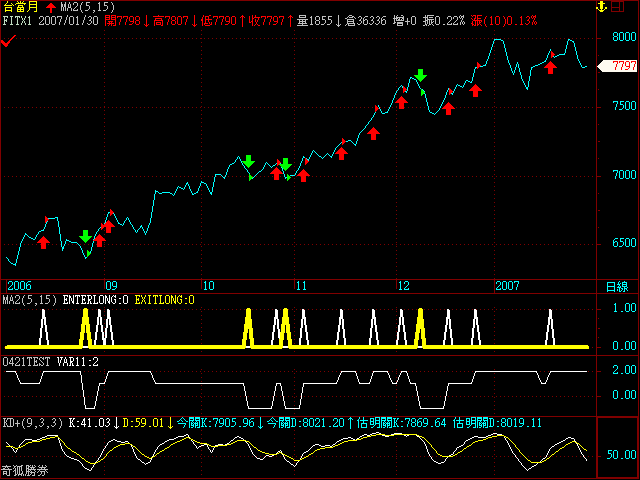This screenshot has height=480, width=640.
Task: Click the FITX1 symbol code
Action: click(17, 20)
